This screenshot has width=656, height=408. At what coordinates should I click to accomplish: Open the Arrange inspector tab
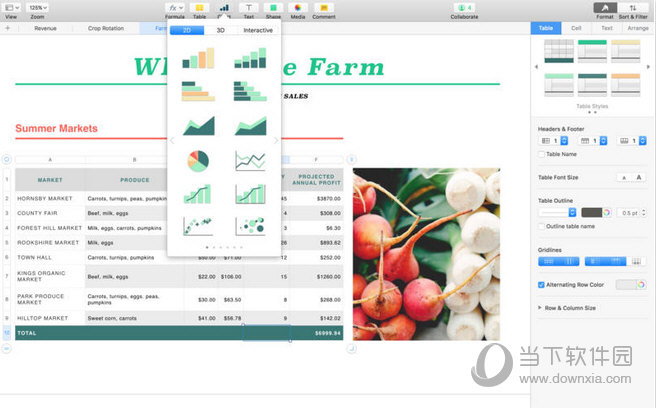click(638, 28)
